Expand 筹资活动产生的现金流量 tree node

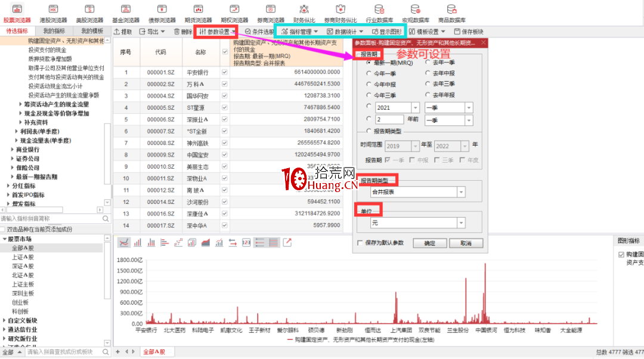(20, 104)
